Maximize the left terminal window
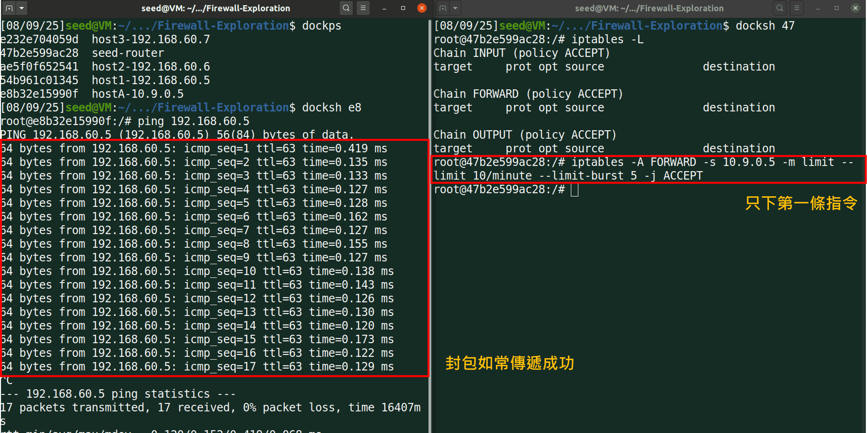The image size is (868, 433). tap(403, 8)
